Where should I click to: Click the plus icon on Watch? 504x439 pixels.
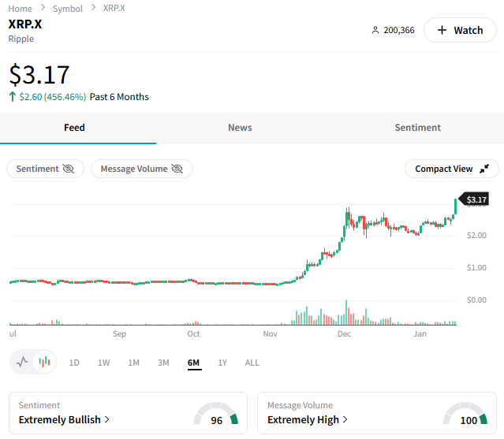pyautogui.click(x=442, y=30)
